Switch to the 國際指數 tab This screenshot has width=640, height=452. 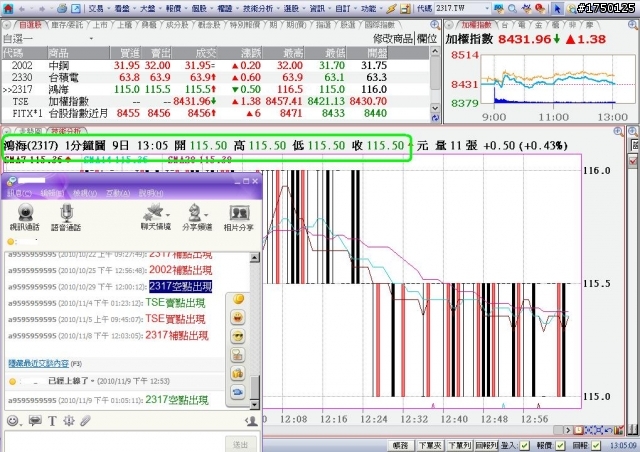(380, 25)
